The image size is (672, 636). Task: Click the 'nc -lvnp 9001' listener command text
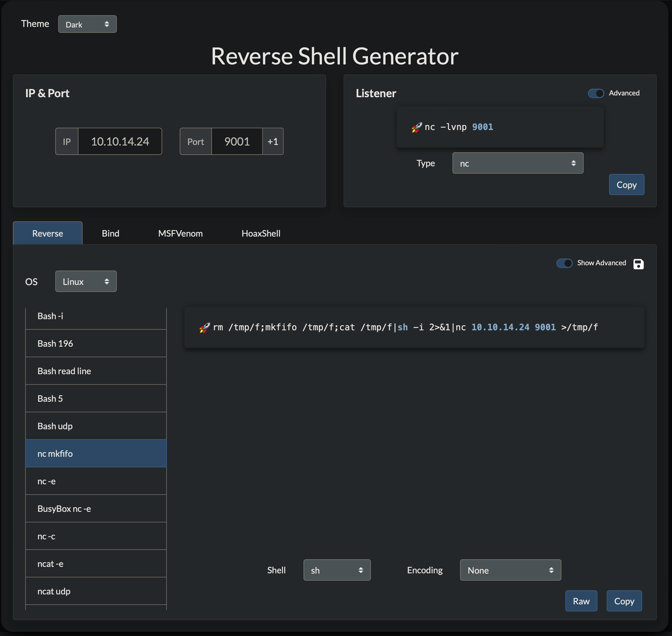459,127
